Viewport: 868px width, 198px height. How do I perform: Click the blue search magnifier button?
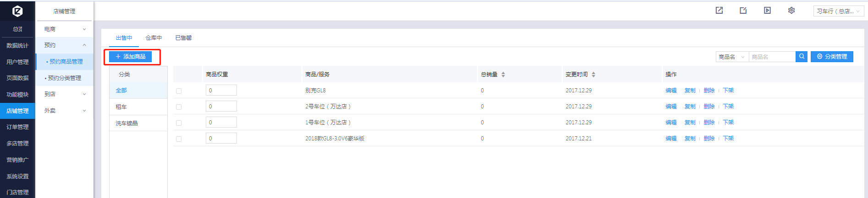802,57
